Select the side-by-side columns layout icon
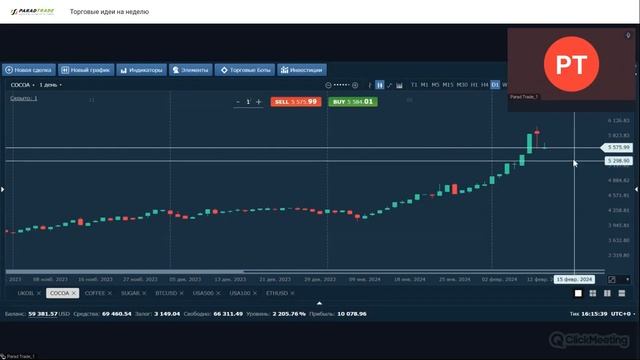 point(607,293)
